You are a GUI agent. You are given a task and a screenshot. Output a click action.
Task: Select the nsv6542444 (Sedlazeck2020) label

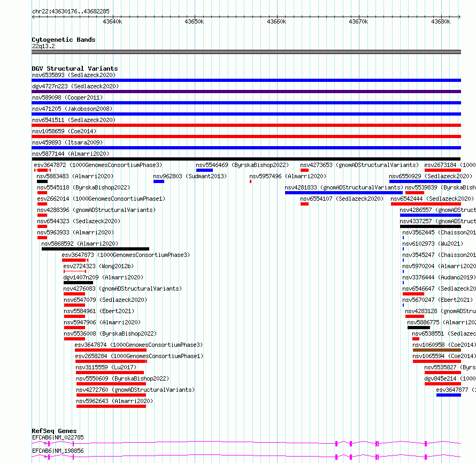click(x=432, y=199)
